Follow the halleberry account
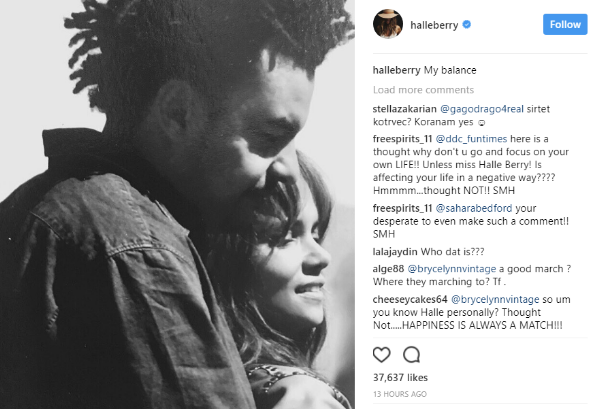Screen dimensions: 594x409 (565, 25)
